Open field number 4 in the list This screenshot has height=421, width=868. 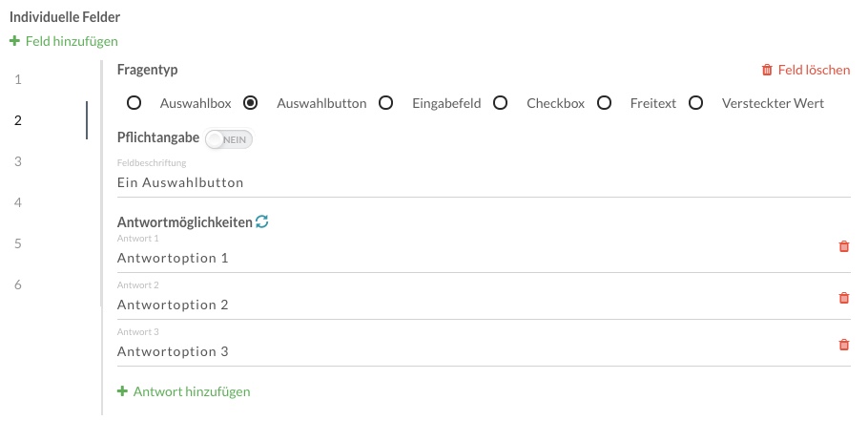pos(18,202)
